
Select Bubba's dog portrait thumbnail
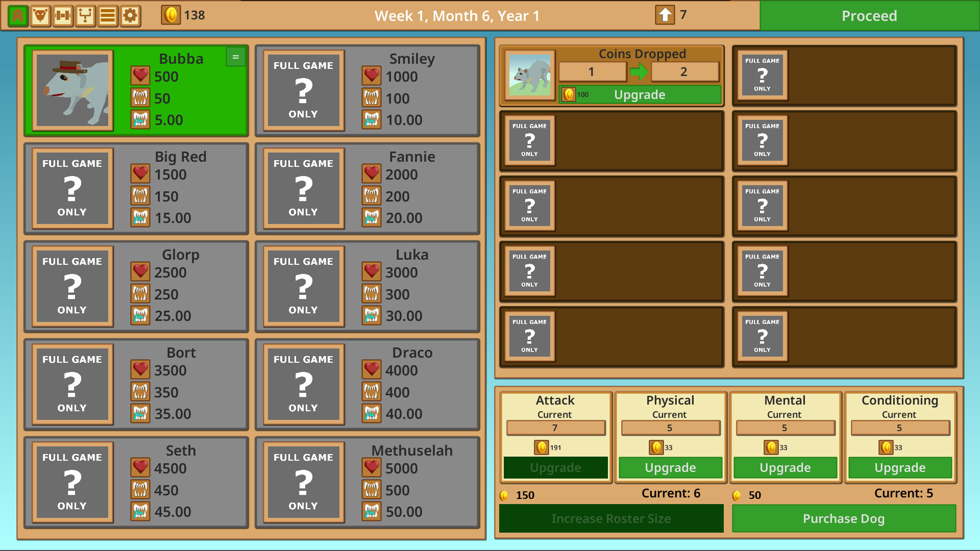tap(72, 90)
